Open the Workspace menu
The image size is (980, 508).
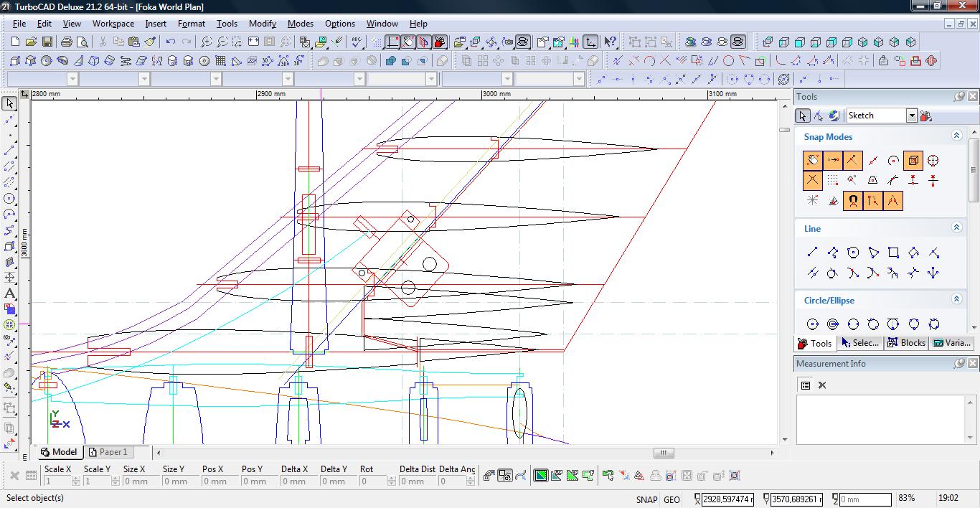tap(113, 24)
